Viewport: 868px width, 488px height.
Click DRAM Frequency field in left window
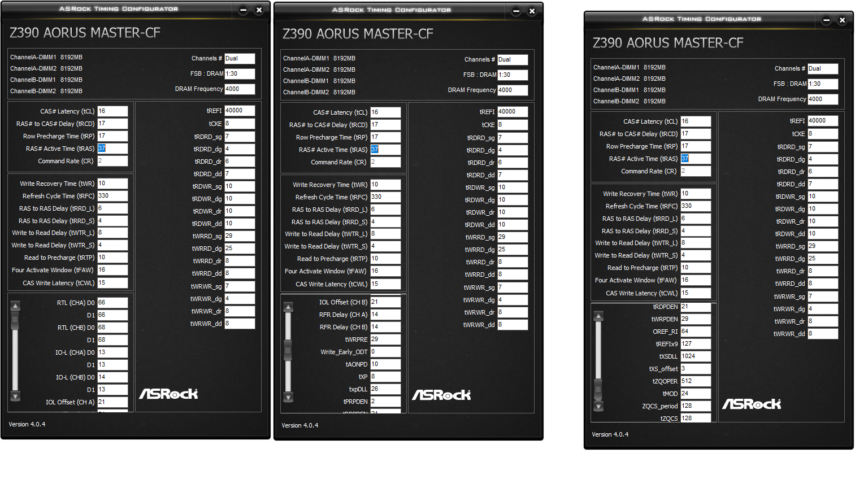point(240,89)
